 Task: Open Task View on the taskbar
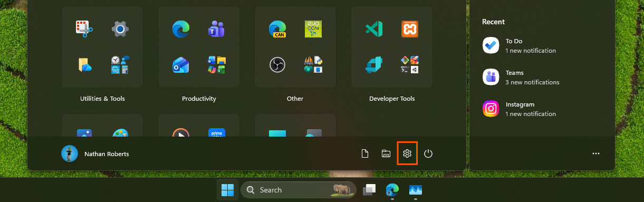coord(370,190)
